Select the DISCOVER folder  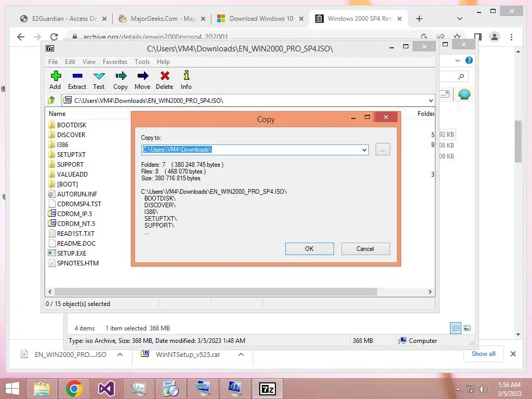click(x=71, y=135)
